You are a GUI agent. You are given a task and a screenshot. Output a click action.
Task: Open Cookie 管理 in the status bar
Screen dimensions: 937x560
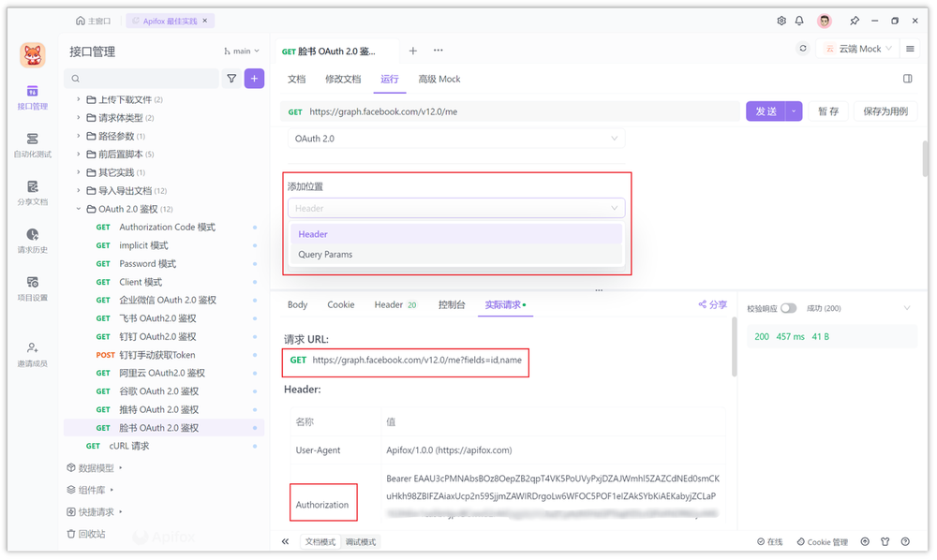(x=821, y=541)
